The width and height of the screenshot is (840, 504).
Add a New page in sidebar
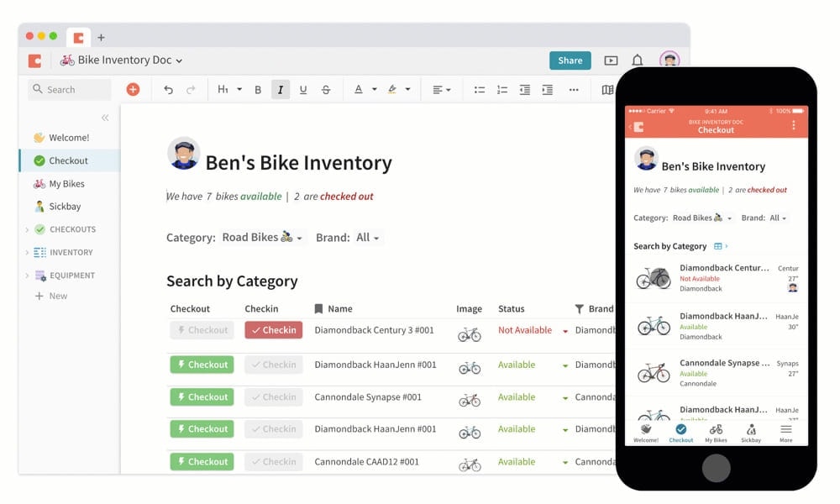(51, 296)
